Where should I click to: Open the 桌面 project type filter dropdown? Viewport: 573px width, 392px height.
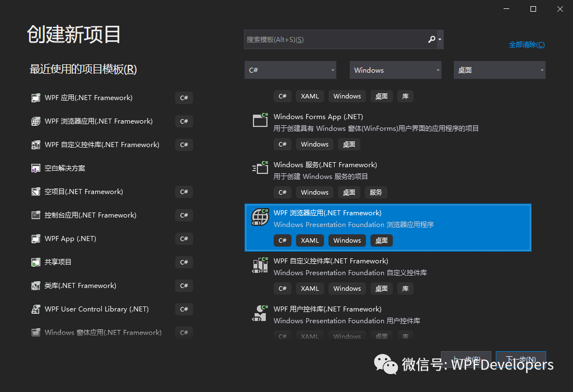click(500, 70)
